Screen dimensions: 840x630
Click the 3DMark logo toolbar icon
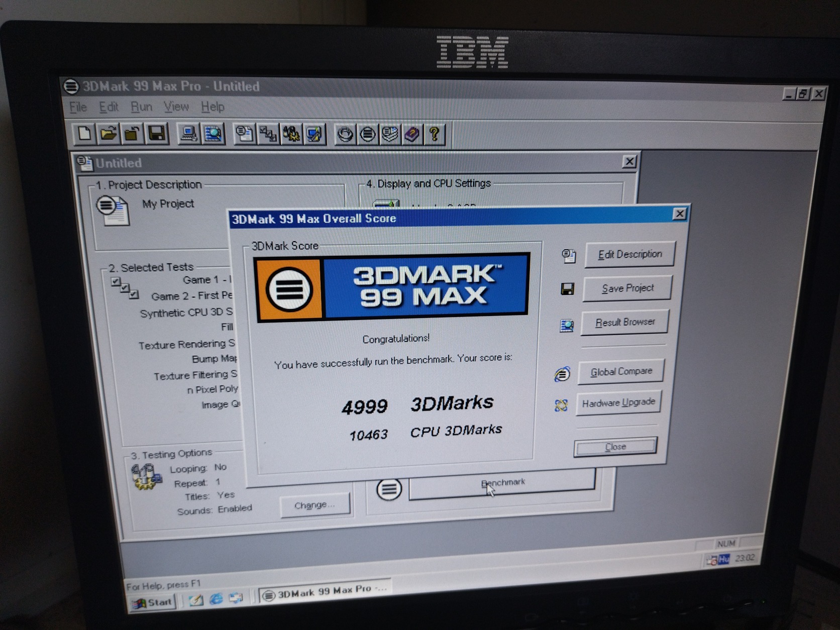pyautogui.click(x=368, y=134)
